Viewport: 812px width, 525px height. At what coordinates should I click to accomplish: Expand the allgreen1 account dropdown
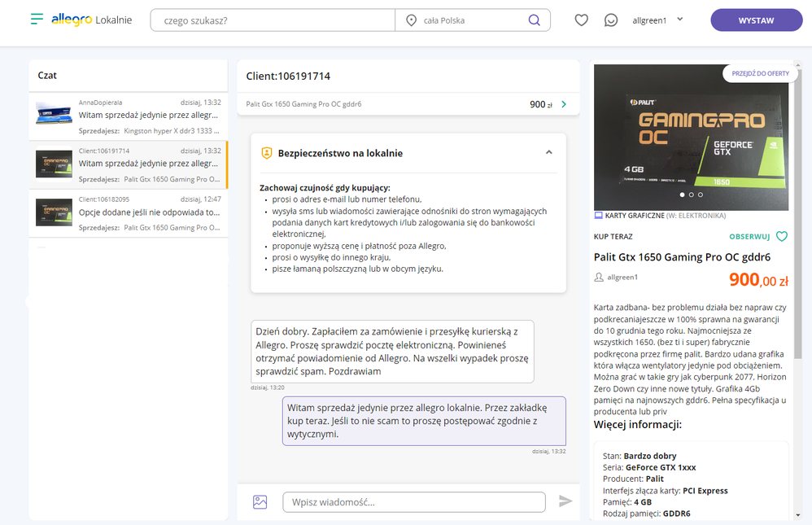pos(657,20)
